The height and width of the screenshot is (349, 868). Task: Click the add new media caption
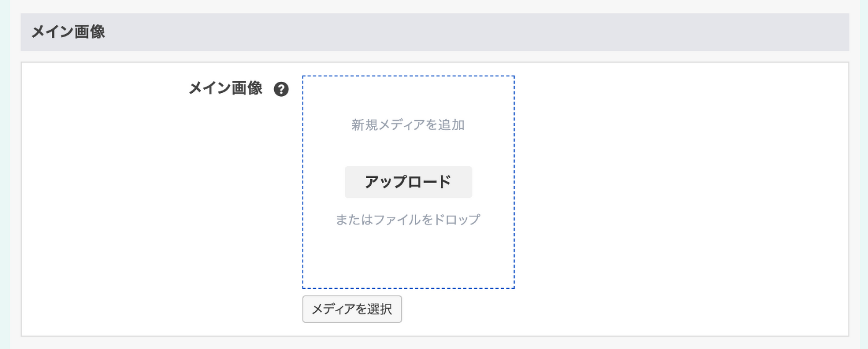(408, 125)
